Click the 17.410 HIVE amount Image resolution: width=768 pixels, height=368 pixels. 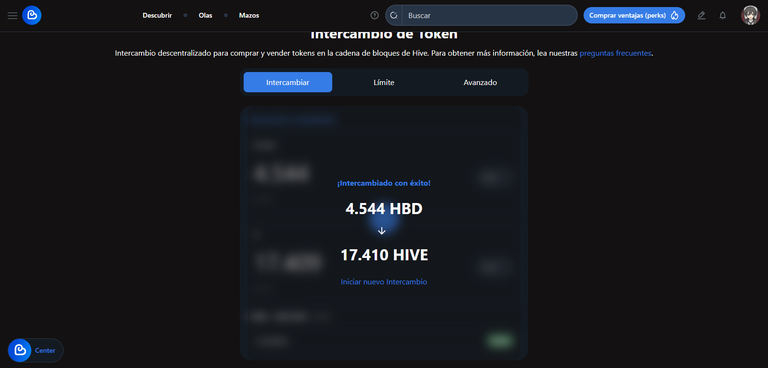[x=384, y=255]
